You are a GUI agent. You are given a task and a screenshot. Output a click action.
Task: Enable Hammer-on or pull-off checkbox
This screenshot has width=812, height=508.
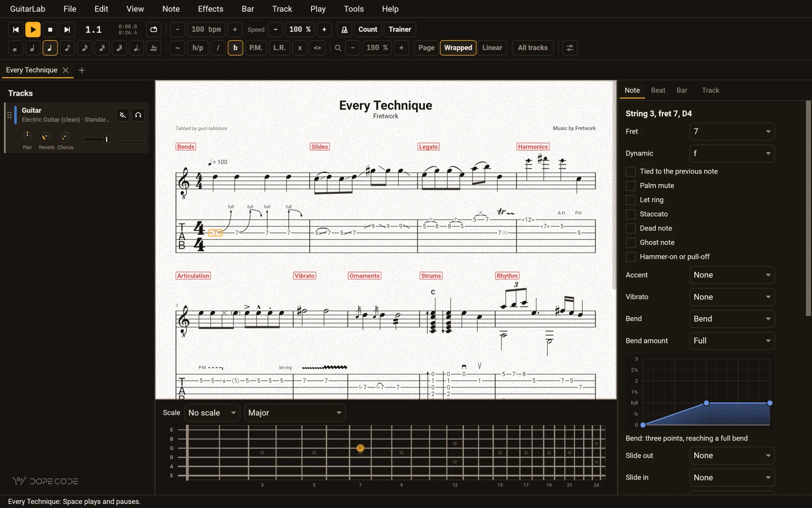(631, 257)
